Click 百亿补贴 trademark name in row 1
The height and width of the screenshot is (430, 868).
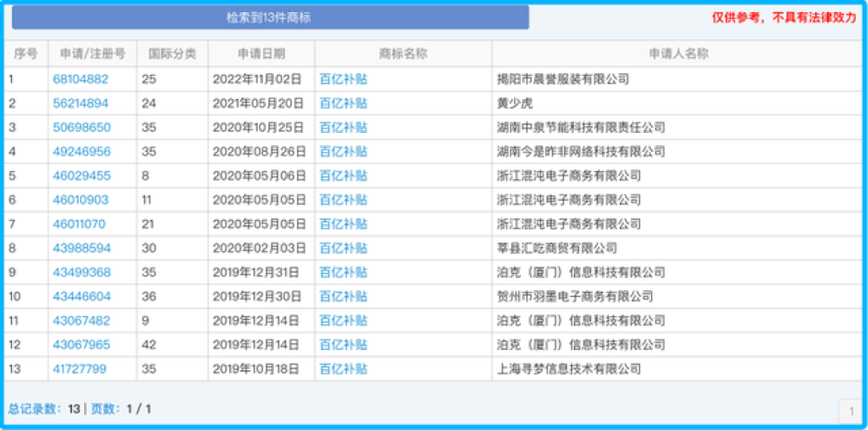pyautogui.click(x=344, y=79)
